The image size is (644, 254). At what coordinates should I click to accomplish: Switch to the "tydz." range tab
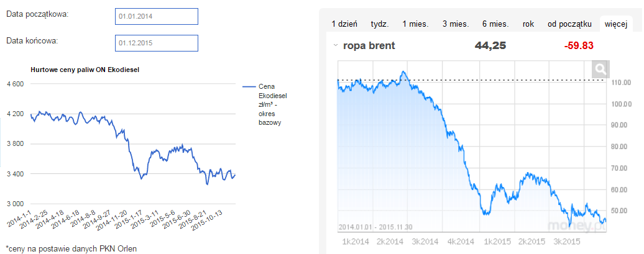coord(380,24)
